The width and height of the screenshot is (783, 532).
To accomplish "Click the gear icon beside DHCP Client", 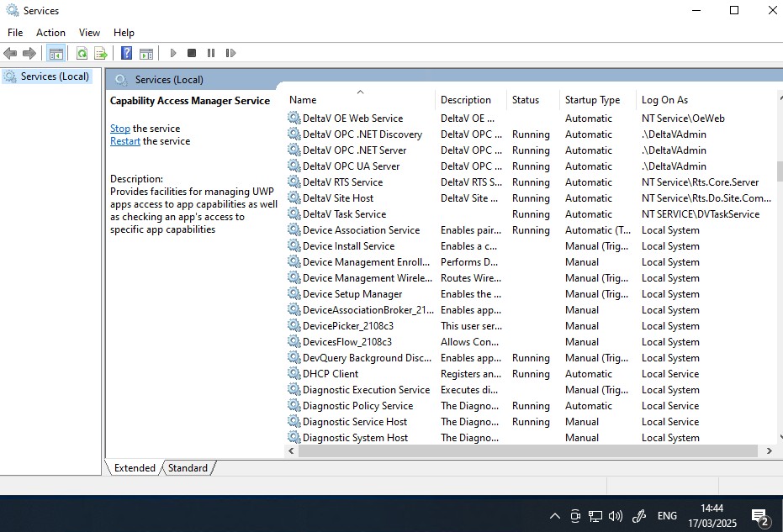I will (294, 373).
